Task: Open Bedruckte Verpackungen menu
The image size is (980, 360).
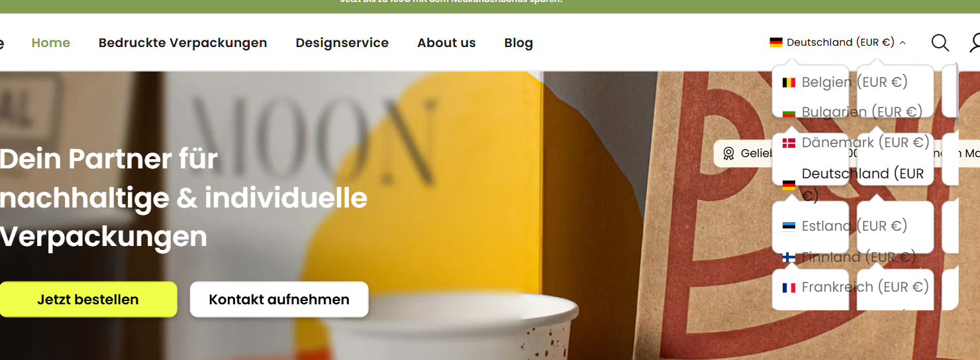Action: (183, 43)
